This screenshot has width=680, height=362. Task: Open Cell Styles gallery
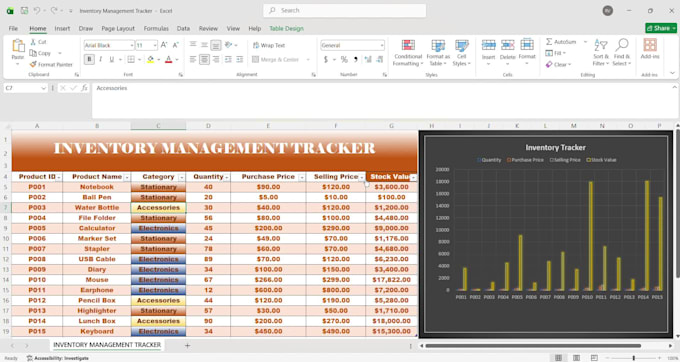[x=461, y=53]
